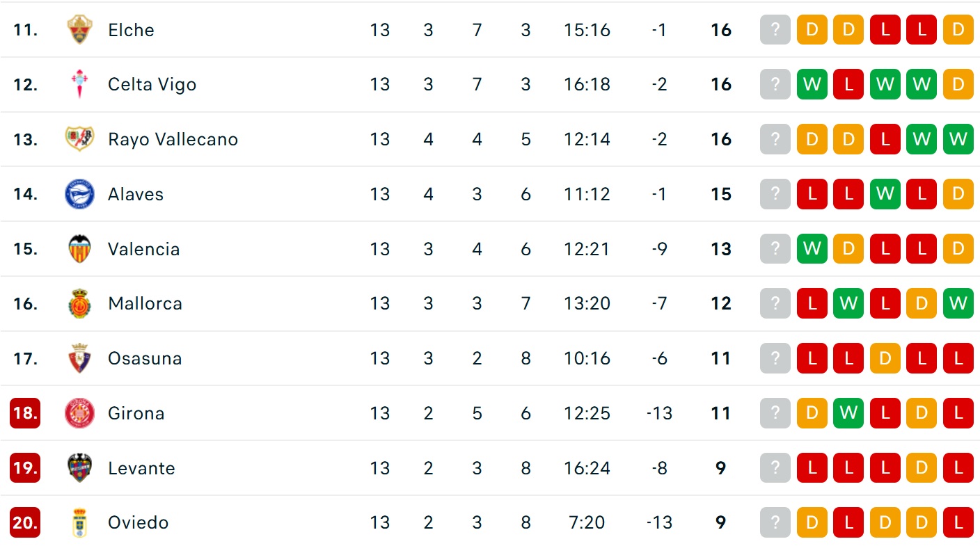
Task: Open the Oviedo team name link
Action: click(138, 522)
